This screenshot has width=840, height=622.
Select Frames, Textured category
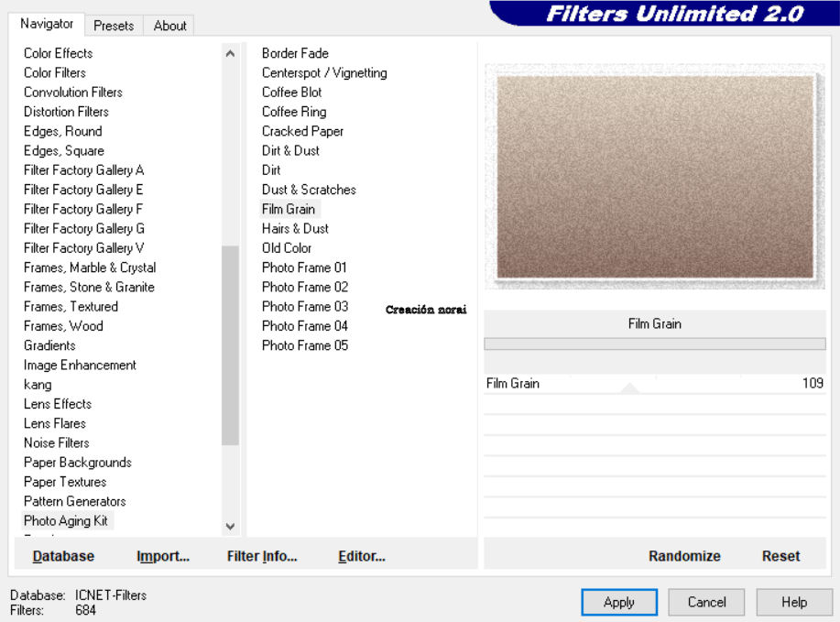[x=71, y=307]
